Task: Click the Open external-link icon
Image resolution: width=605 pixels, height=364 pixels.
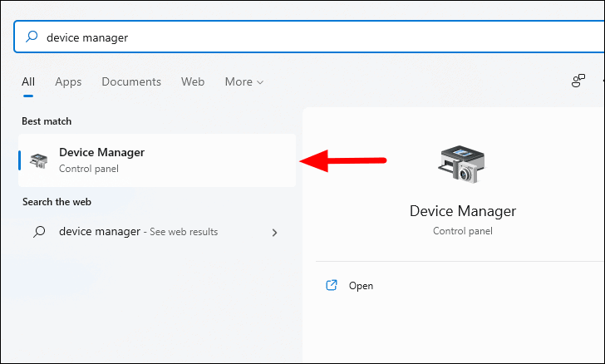Action: (332, 285)
